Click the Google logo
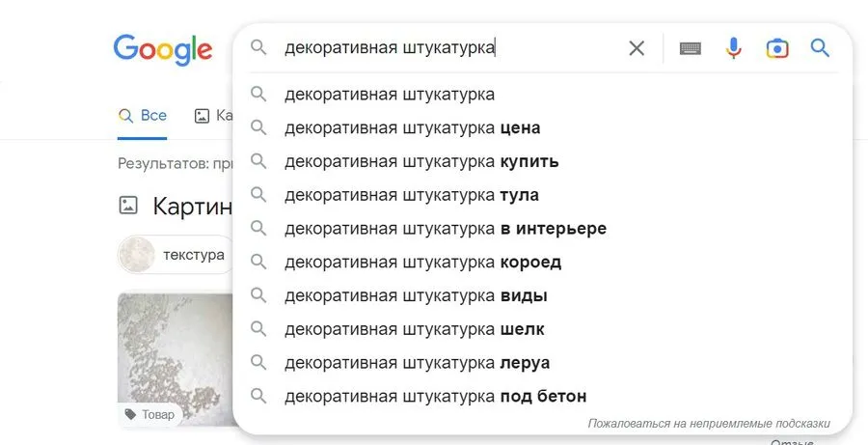 [x=162, y=49]
